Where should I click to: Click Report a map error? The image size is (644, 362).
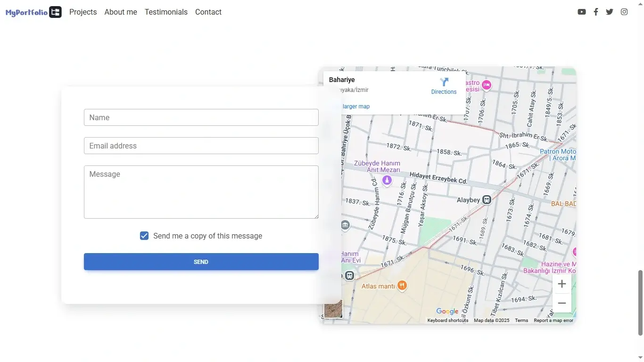tap(553, 321)
